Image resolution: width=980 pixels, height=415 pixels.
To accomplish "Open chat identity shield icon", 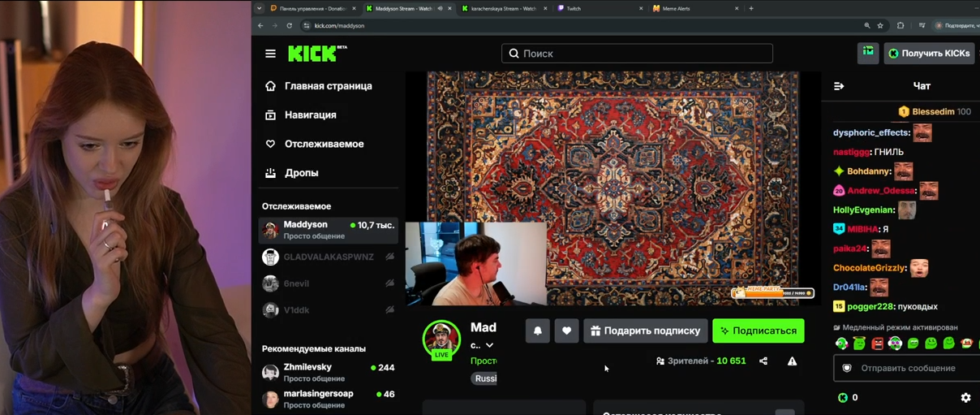I will pos(847,368).
